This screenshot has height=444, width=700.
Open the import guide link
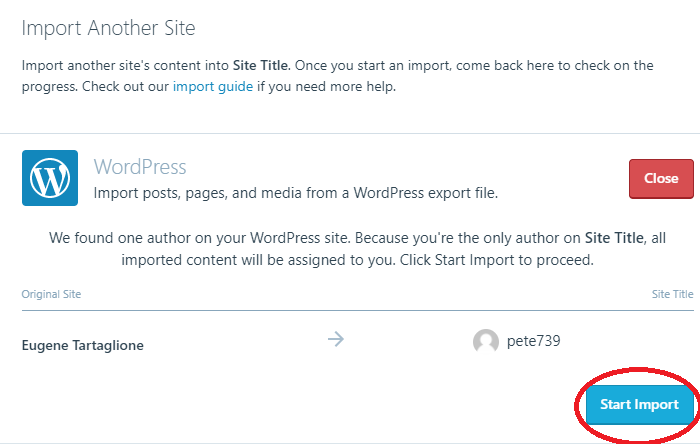pos(213,86)
